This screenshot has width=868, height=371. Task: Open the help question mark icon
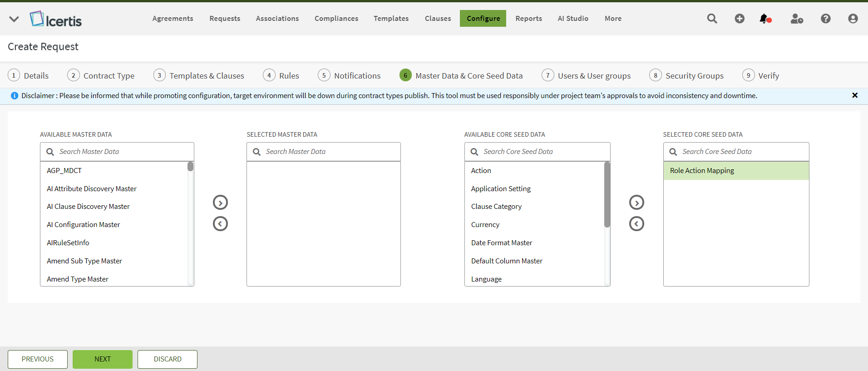[x=825, y=19]
